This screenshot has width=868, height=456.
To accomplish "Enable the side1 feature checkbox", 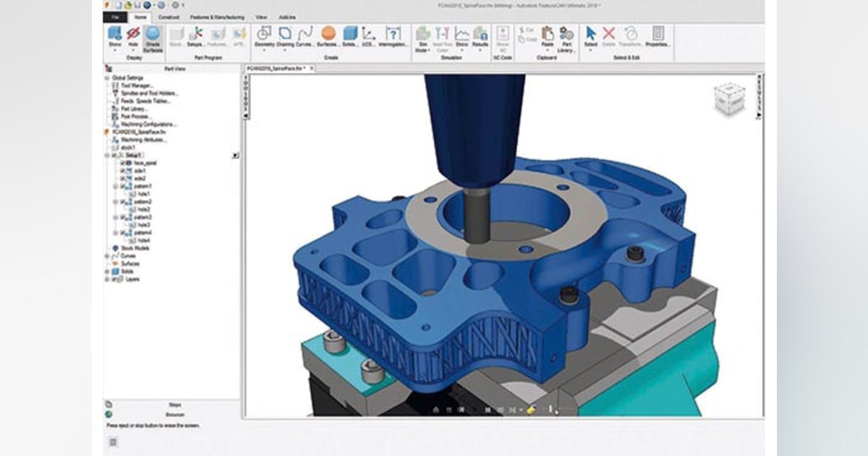I will (x=121, y=170).
